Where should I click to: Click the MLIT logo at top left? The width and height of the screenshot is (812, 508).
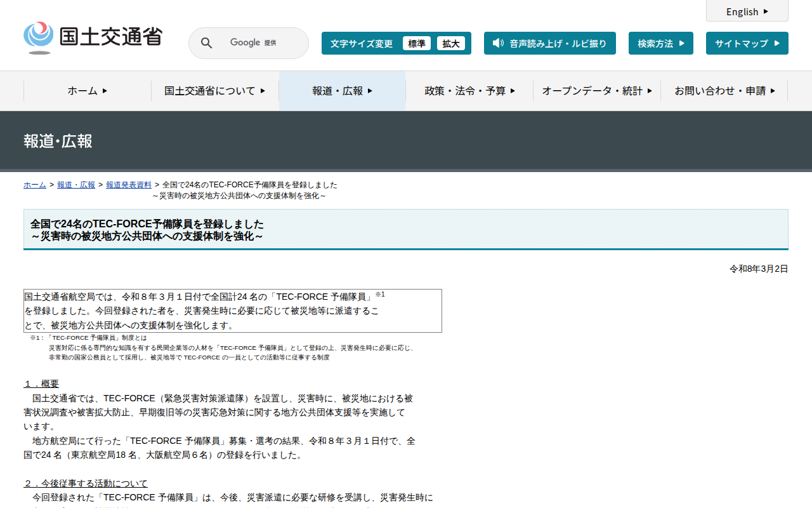point(93,37)
